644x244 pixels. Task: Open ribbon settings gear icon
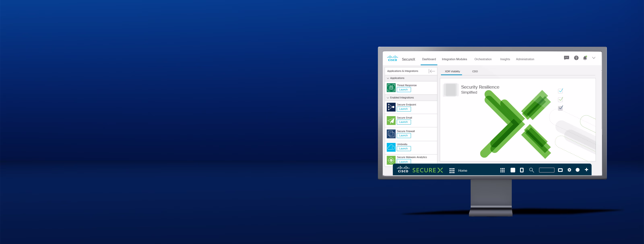[569, 170]
